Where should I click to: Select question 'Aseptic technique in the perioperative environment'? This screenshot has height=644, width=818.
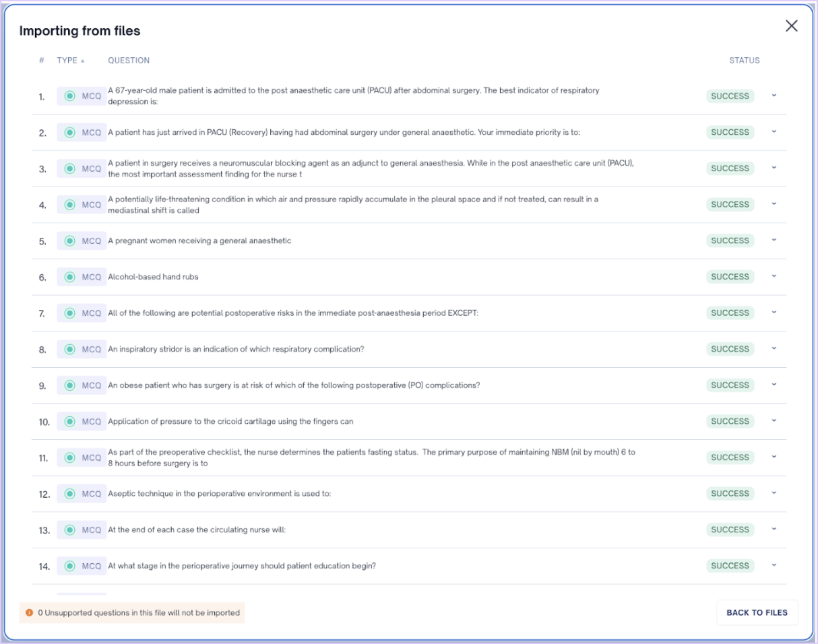[220, 494]
